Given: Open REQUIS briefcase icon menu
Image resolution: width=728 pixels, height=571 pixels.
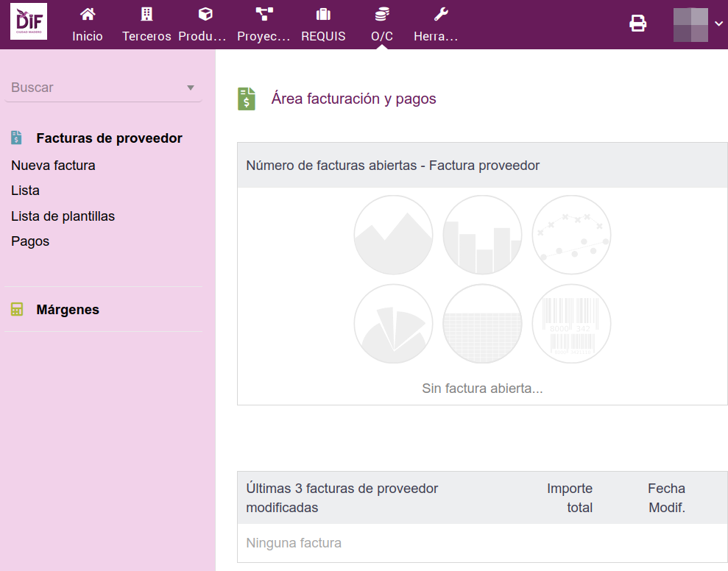Looking at the screenshot, I should tap(322, 15).
